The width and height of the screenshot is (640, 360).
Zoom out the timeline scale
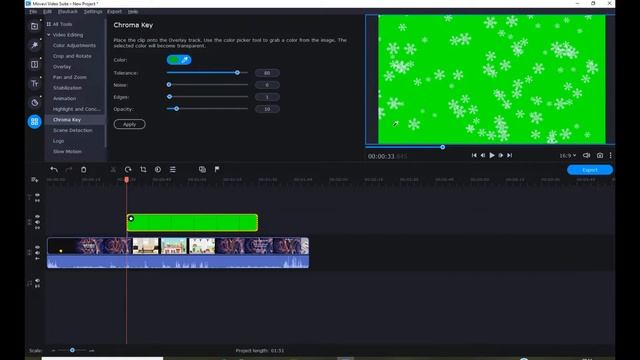click(x=53, y=351)
